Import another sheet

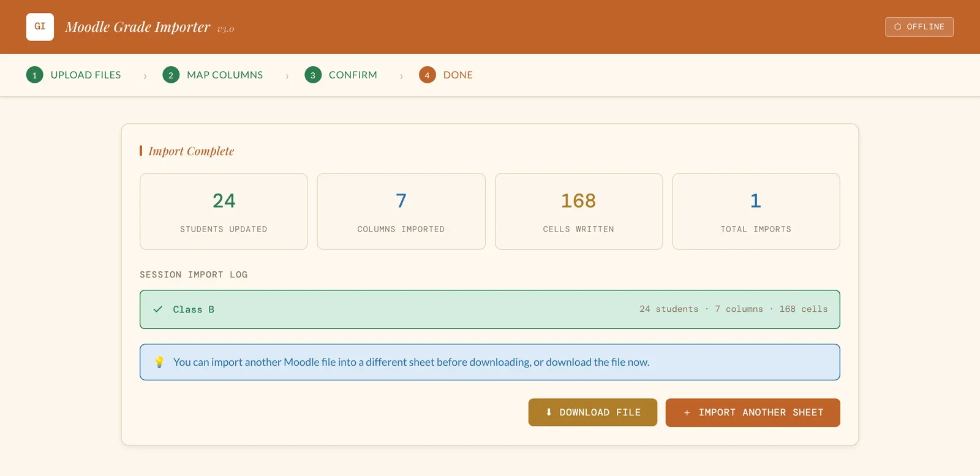[x=753, y=412]
